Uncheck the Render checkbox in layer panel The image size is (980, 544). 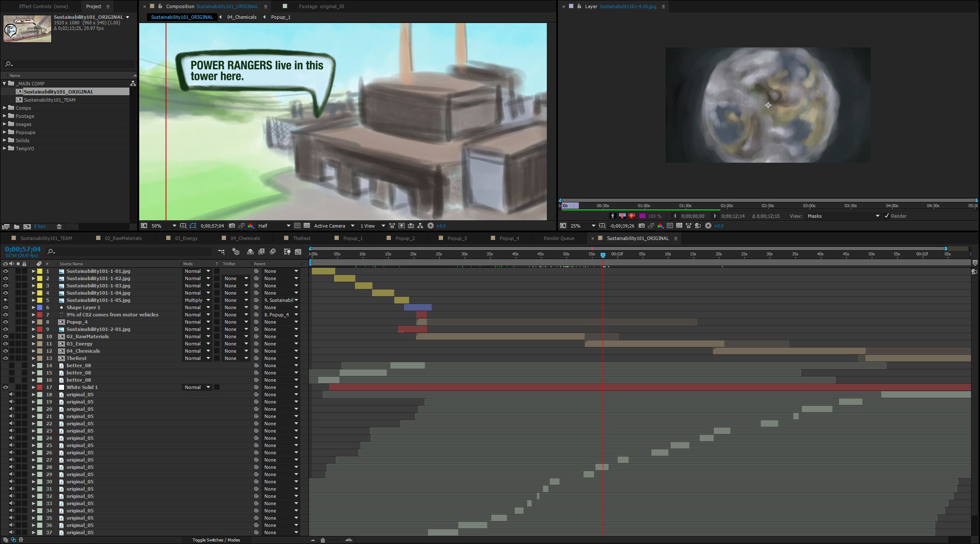pyautogui.click(x=886, y=216)
